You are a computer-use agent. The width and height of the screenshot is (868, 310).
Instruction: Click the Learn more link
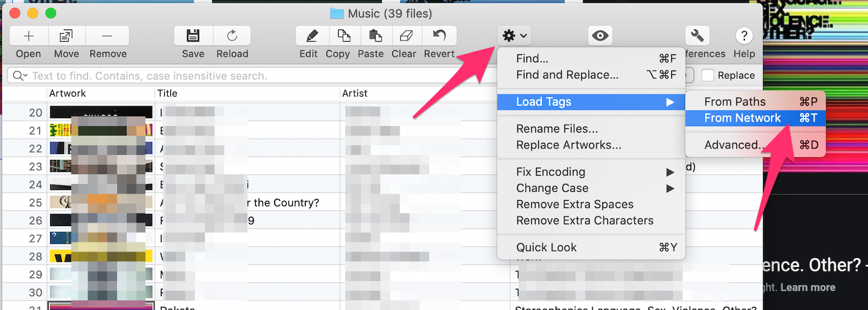click(808, 287)
